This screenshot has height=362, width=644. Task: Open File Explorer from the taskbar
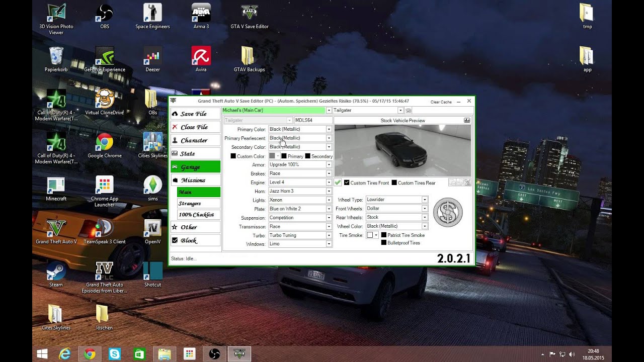click(x=164, y=354)
